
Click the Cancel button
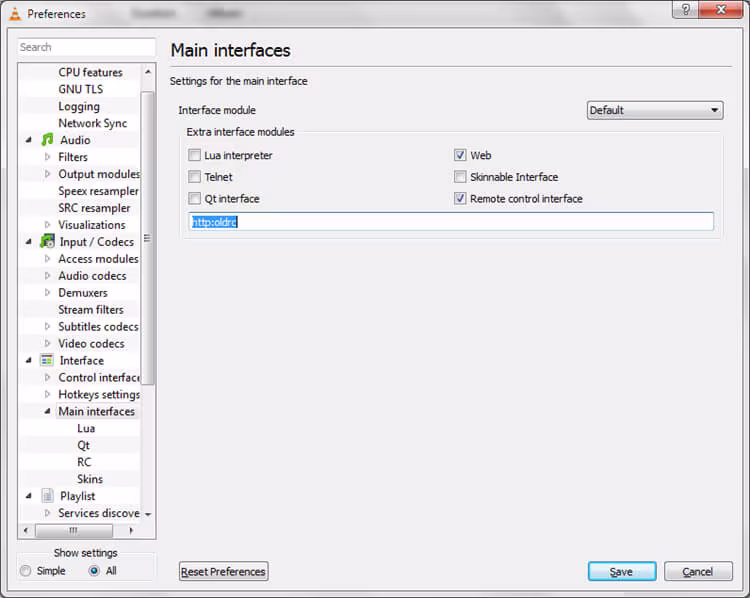click(698, 571)
